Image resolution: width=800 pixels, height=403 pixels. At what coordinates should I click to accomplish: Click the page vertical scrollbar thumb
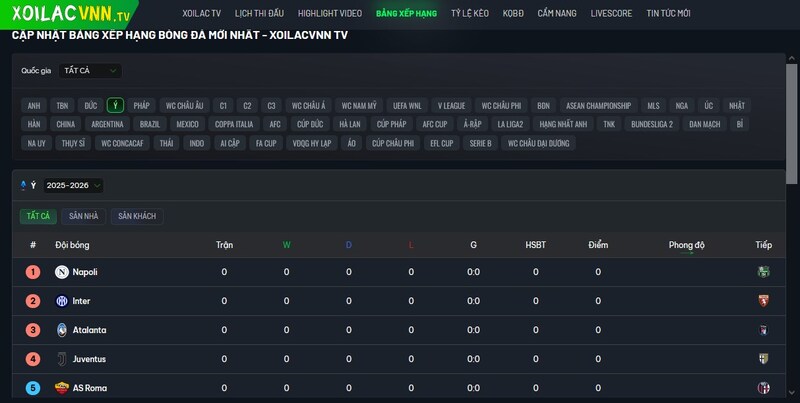pos(791,123)
